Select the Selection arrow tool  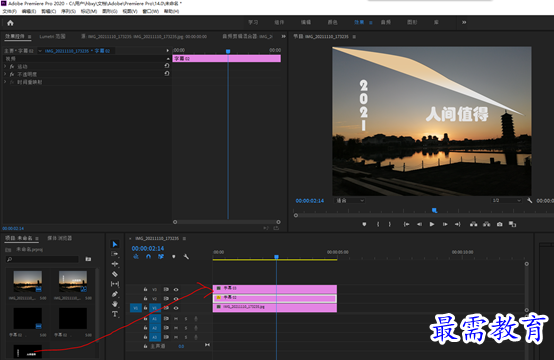(x=115, y=244)
